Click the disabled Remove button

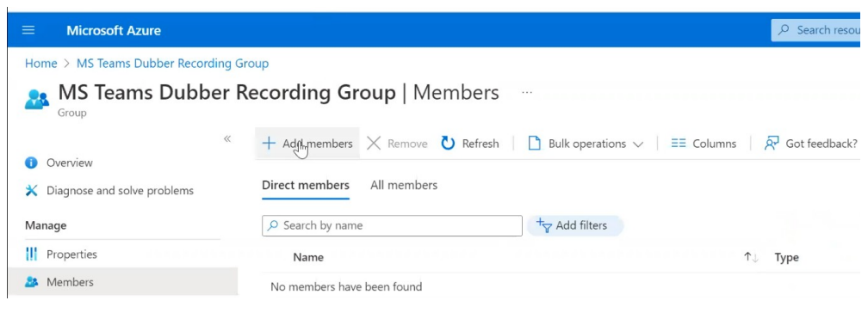(397, 144)
